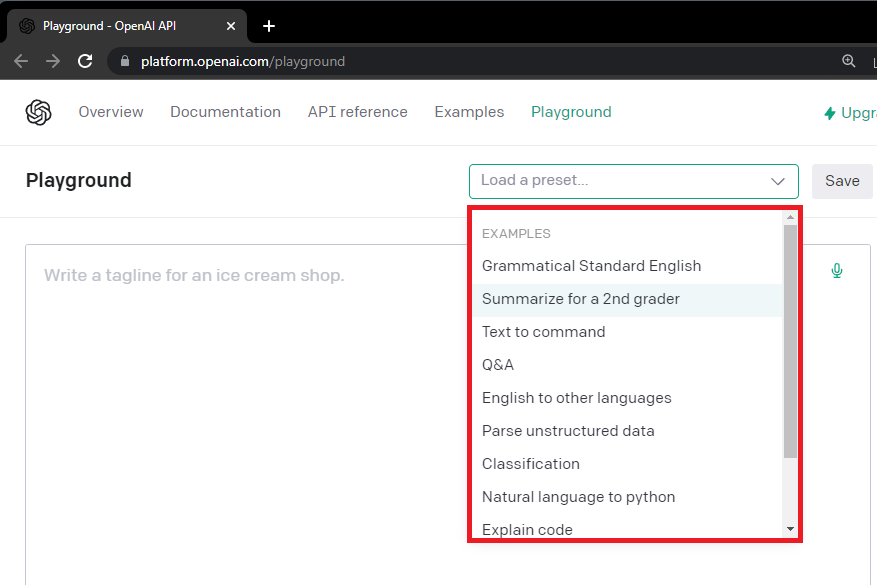The image size is (877, 585).
Task: Open the Load a preset dropdown chevron
Action: pyautogui.click(x=778, y=181)
